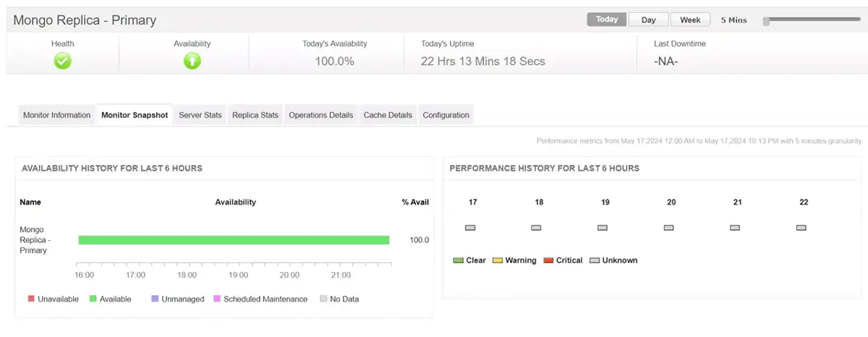Image resolution: width=868 pixels, height=337 pixels.
Task: Switch to the Replica Stats tab
Action: pos(255,115)
